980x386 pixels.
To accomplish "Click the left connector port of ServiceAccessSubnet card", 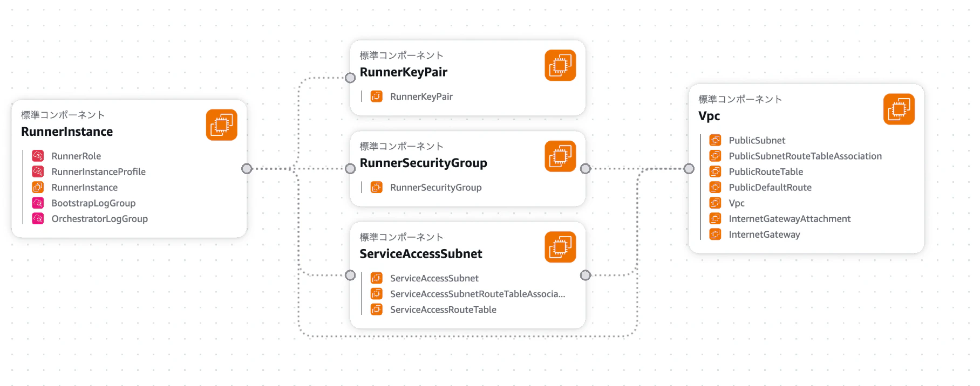I will 350,275.
